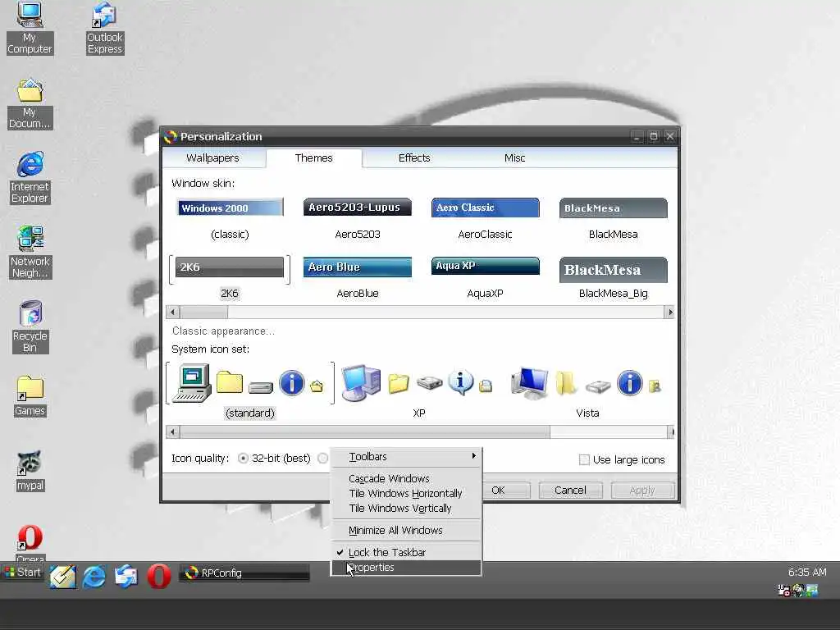
Task: Choose the XP system icon set
Action: click(419, 391)
